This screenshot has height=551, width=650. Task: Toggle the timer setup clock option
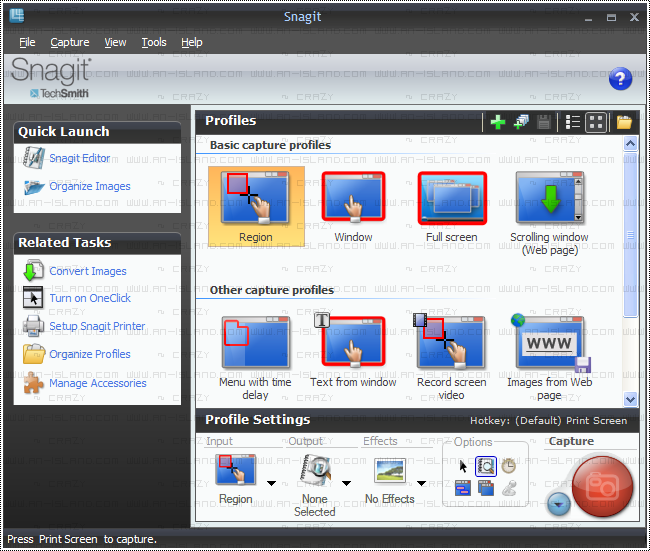pos(509,466)
